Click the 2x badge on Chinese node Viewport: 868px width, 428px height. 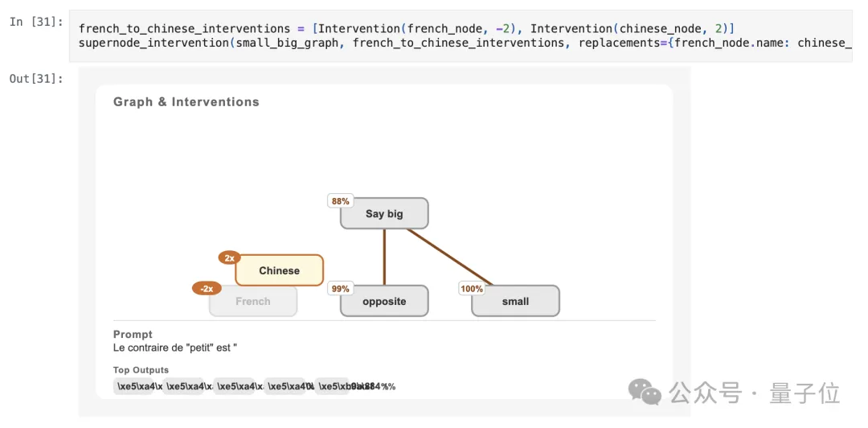tap(229, 258)
